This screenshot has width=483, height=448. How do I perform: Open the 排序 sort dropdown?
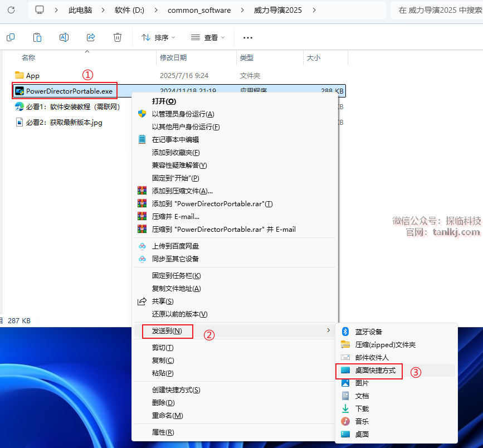pyautogui.click(x=158, y=37)
